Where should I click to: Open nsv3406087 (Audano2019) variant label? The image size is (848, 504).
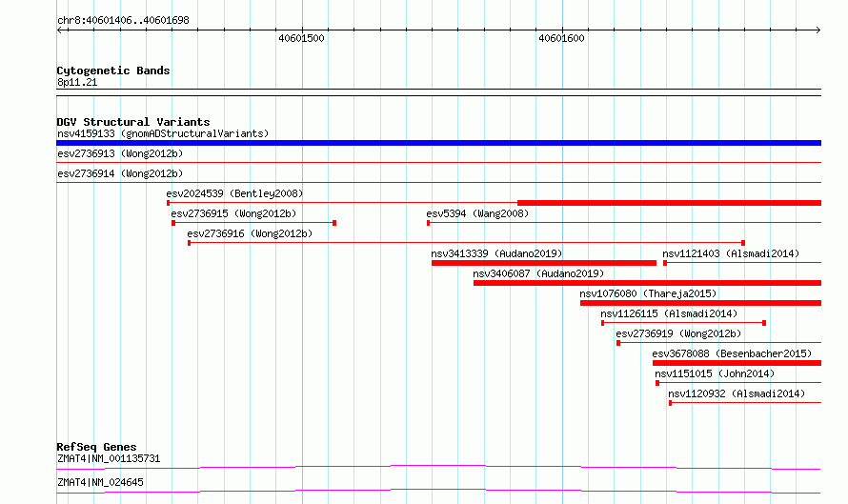[538, 273]
